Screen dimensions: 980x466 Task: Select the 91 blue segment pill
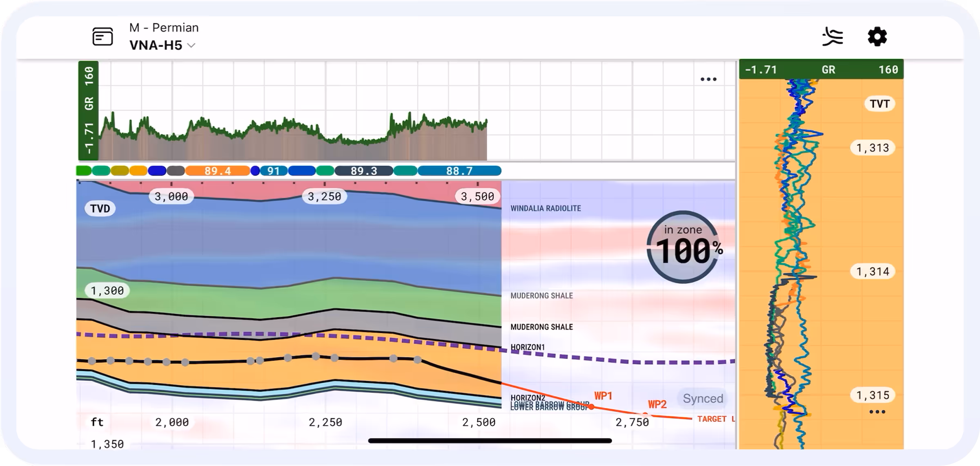[x=273, y=171]
